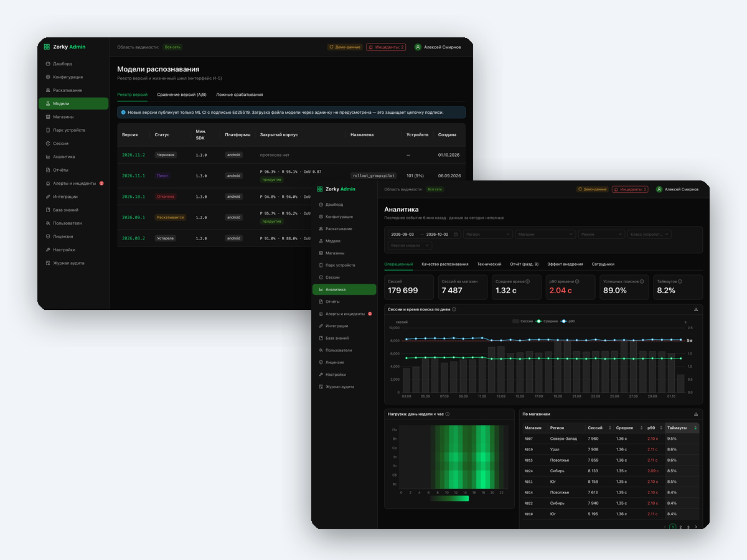Click start date field 2026-09-03
Image resolution: width=747 pixels, height=560 pixels.
[x=402, y=235]
